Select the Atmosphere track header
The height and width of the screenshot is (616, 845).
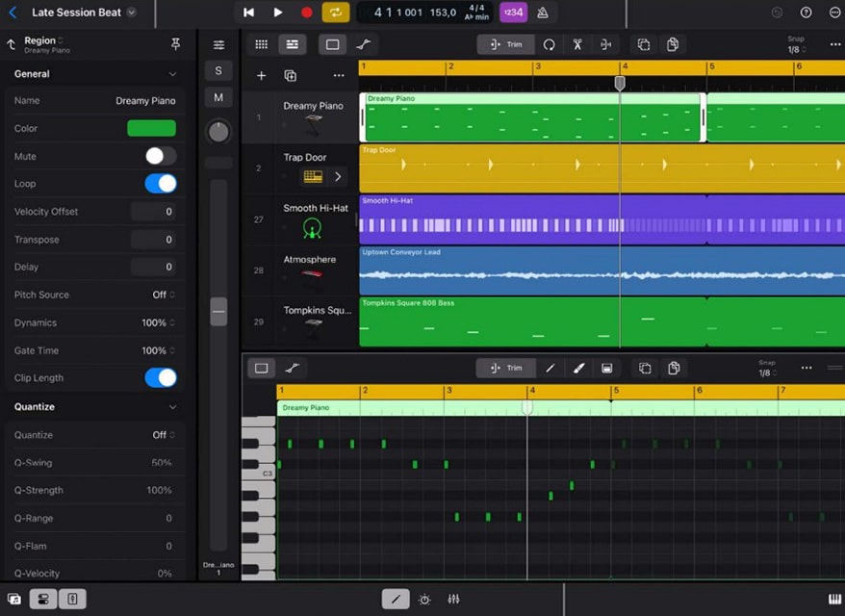coord(299,270)
